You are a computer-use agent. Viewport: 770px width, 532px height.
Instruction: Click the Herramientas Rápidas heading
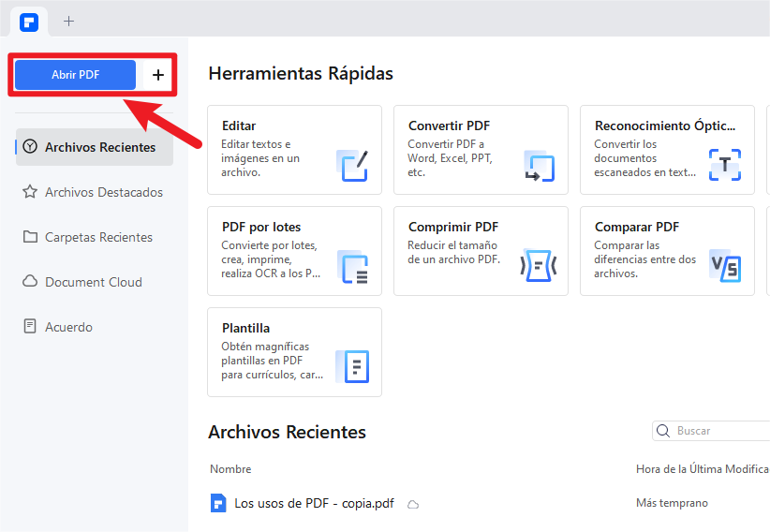click(301, 74)
